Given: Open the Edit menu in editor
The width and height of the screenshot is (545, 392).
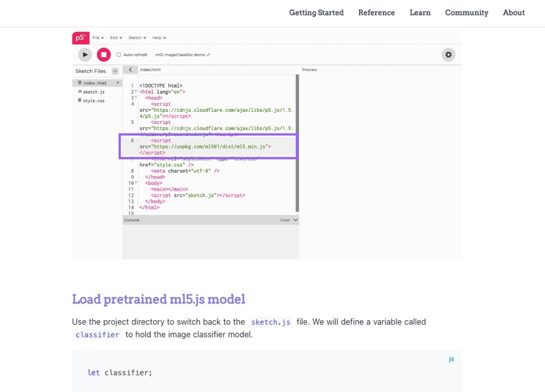Looking at the screenshot, I should pos(116,38).
